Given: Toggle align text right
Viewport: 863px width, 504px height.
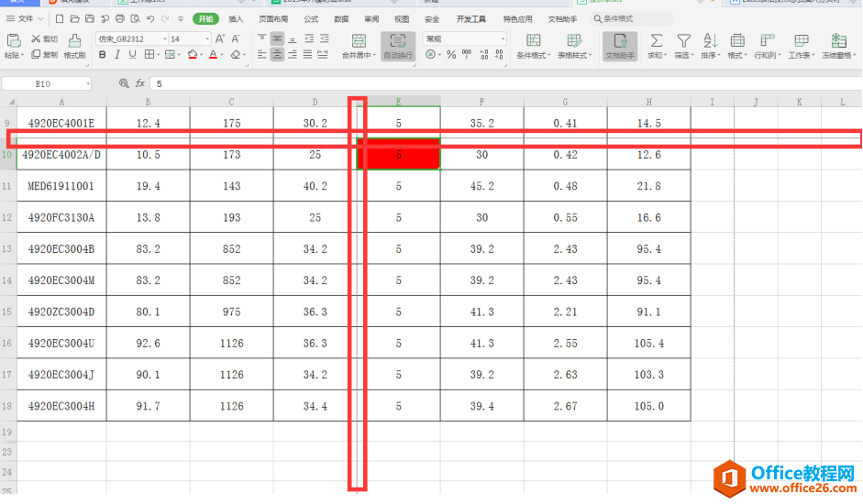Looking at the screenshot, I should tap(293, 54).
